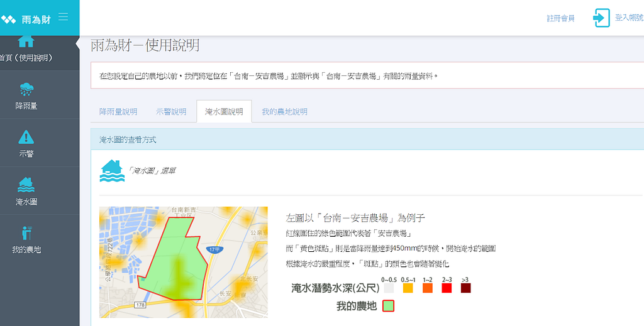Click the 登入帳號 link
644x326 pixels.
click(x=629, y=18)
